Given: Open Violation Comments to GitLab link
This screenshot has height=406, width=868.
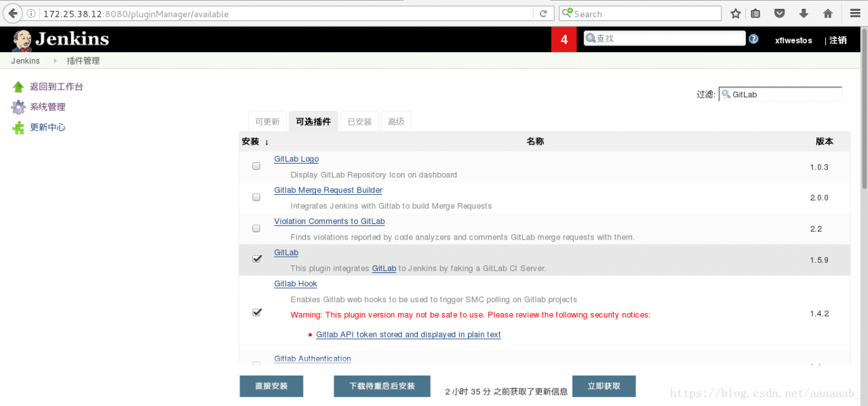Looking at the screenshot, I should 330,221.
